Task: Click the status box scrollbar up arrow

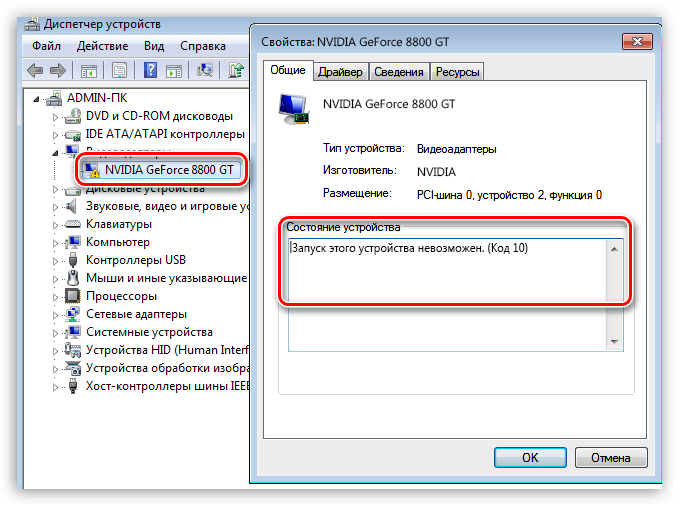Action: coord(614,249)
